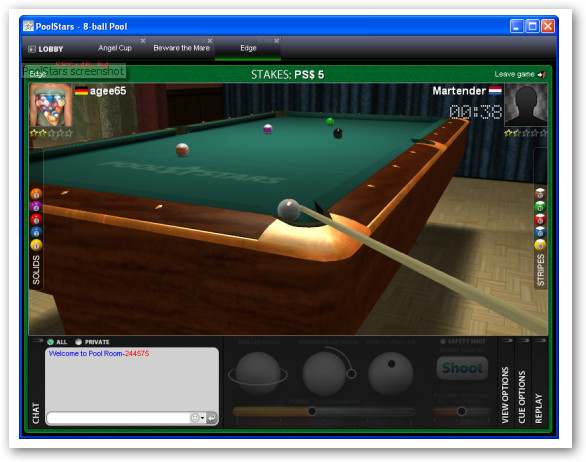Click the purple solid ball in Solids panel

pyautogui.click(x=36, y=207)
